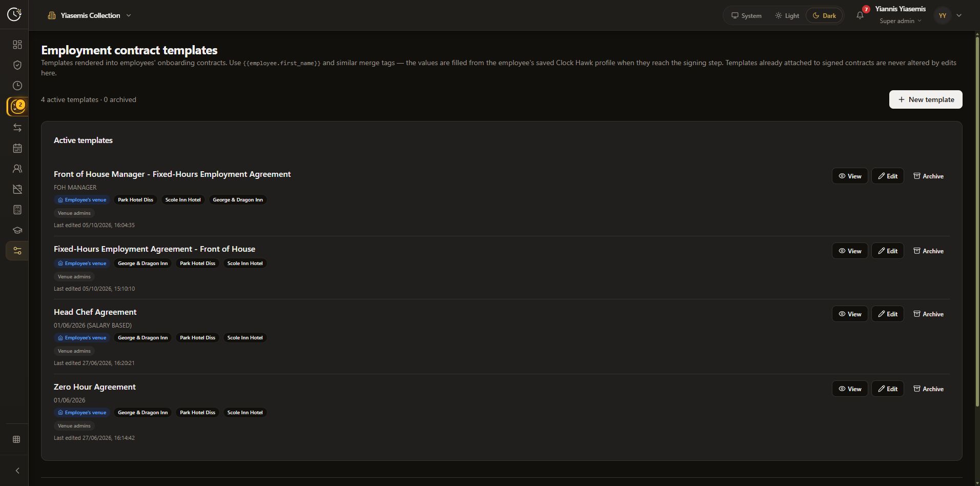Edit the Front of House Manager template
The image size is (980, 486).
(888, 176)
